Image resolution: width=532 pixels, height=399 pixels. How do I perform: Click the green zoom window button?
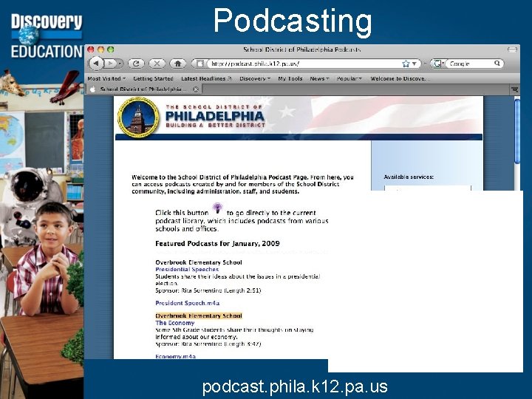tap(110, 50)
